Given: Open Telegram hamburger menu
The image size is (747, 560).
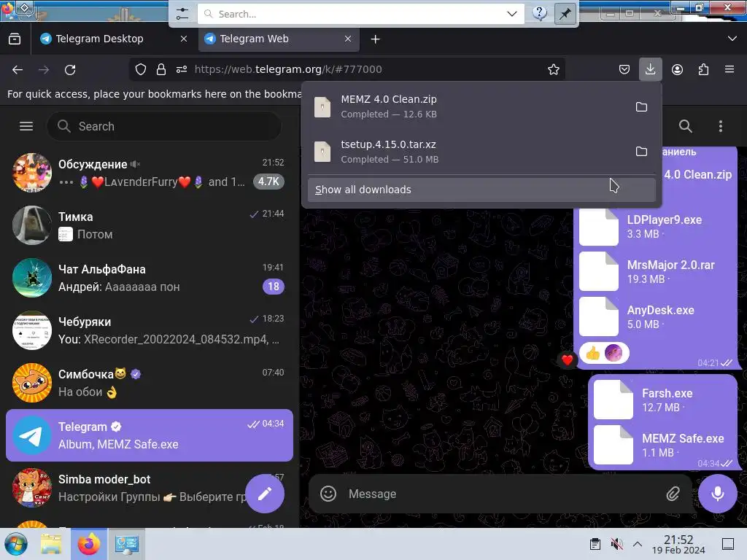Looking at the screenshot, I should click(26, 126).
